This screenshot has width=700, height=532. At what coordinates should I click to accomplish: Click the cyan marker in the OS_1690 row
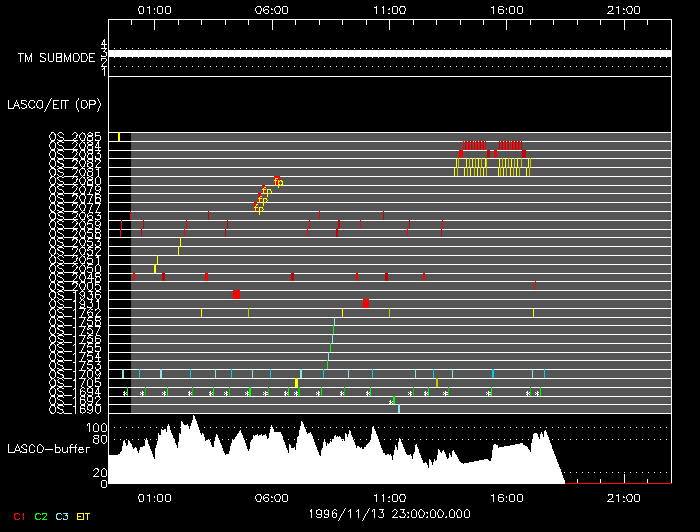point(399,409)
